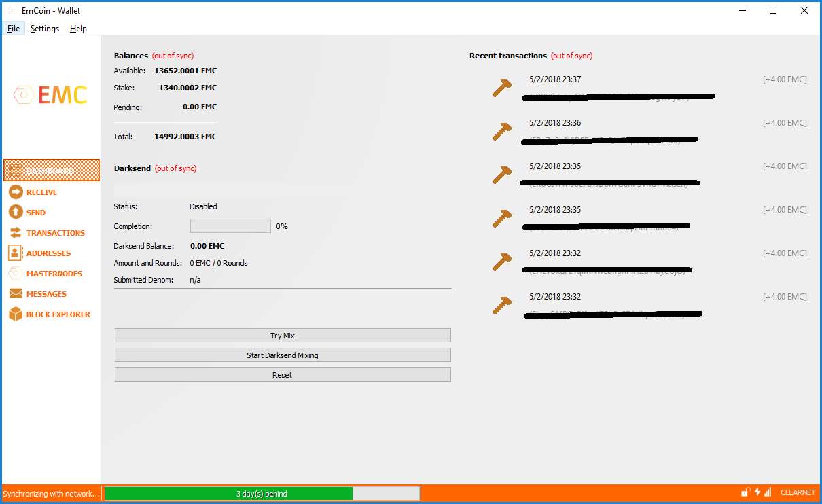The width and height of the screenshot is (822, 504).
Task: Click Synchronizing with network status text
Action: coord(52,494)
